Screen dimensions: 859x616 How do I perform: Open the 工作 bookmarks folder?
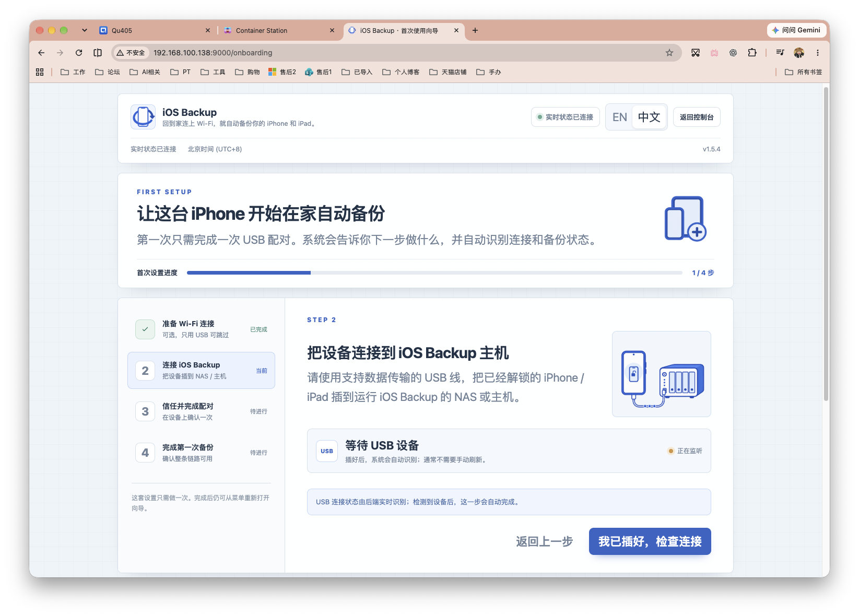tap(73, 72)
